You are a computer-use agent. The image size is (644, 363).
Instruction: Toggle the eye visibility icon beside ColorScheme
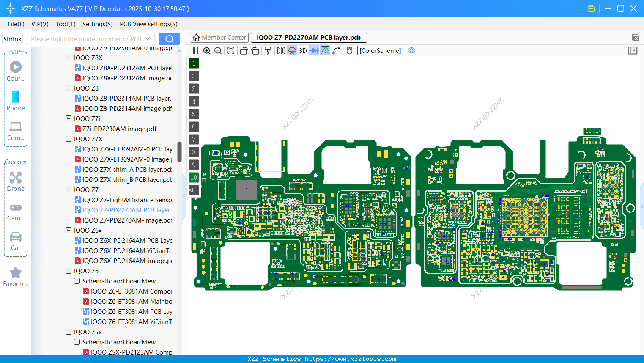[411, 50]
